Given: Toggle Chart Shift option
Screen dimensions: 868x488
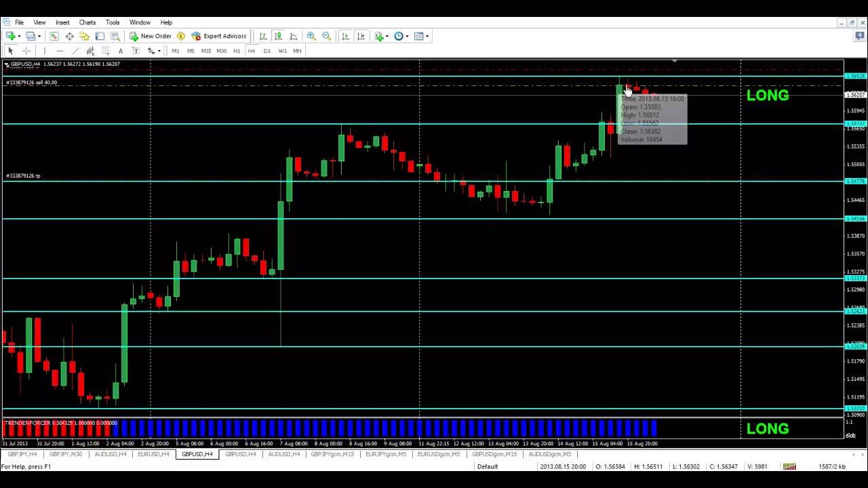Looking at the screenshot, I should pos(361,36).
